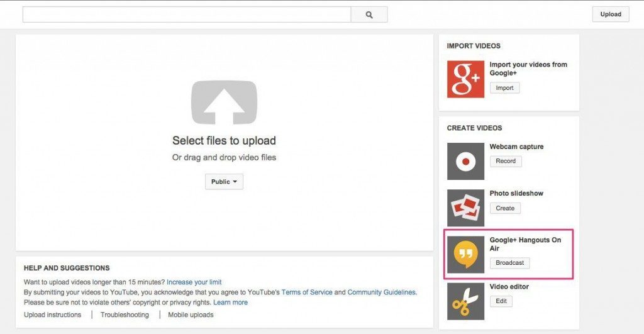The image size is (644, 334).
Task: Focus the search input field
Action: click(x=187, y=14)
